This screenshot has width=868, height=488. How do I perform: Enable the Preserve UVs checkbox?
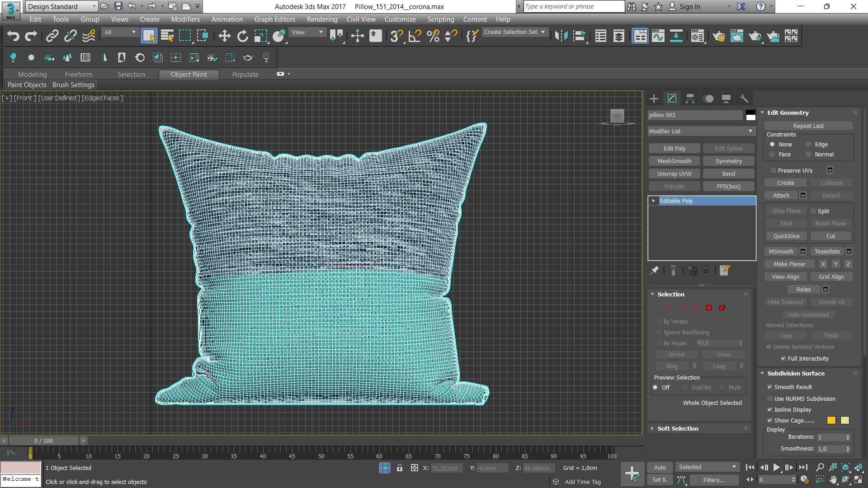click(x=774, y=171)
